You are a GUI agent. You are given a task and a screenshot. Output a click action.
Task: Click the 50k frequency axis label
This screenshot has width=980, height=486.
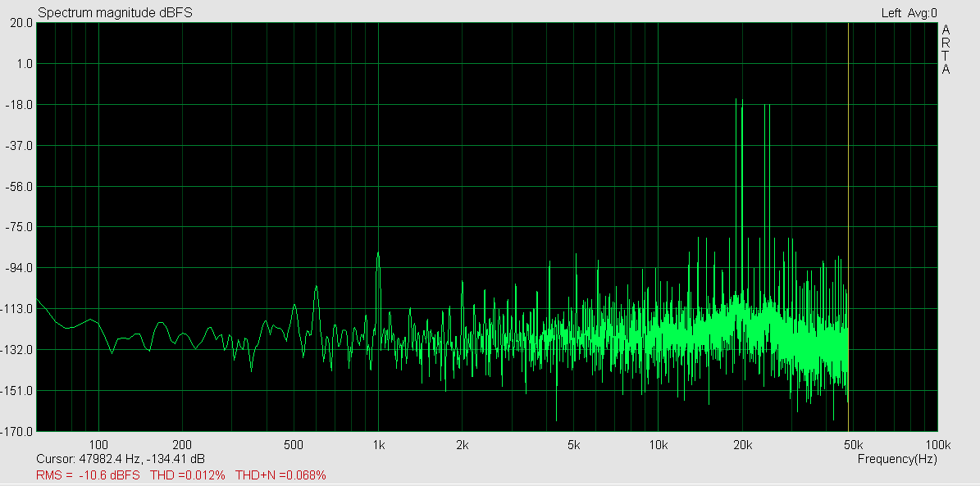pos(853,445)
